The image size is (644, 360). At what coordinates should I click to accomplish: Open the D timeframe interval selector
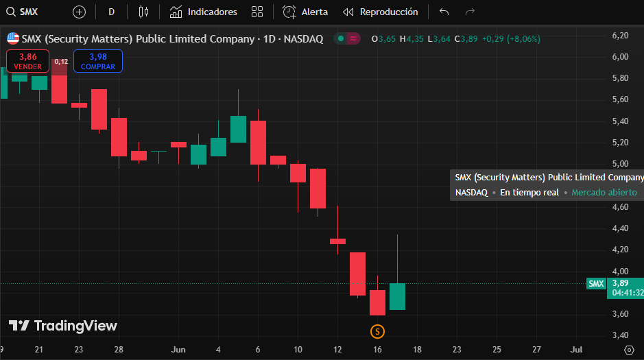(111, 12)
